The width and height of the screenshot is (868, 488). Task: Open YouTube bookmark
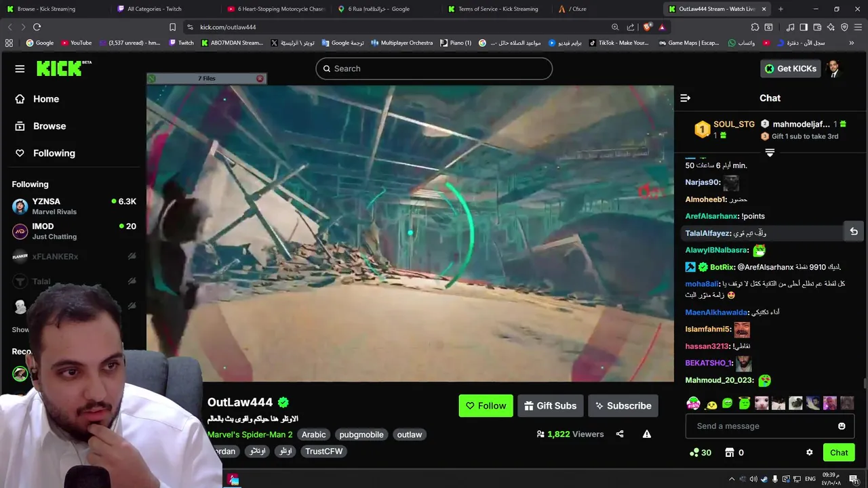pyautogui.click(x=76, y=43)
